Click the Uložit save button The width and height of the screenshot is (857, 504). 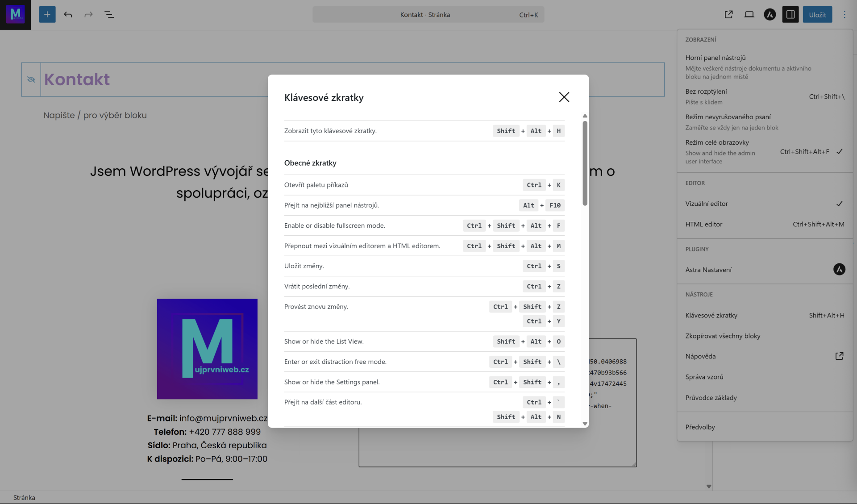click(x=817, y=15)
